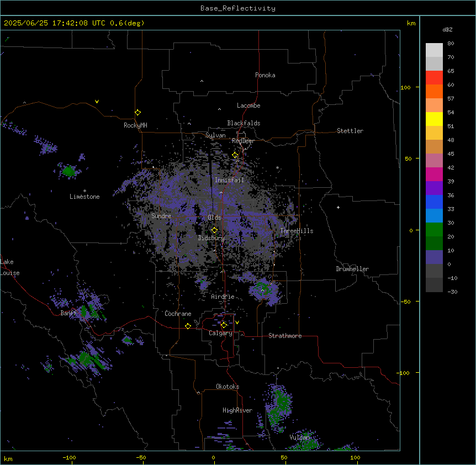
Task: Select the dark gray -30 to -10 swatch
Action: (434, 285)
